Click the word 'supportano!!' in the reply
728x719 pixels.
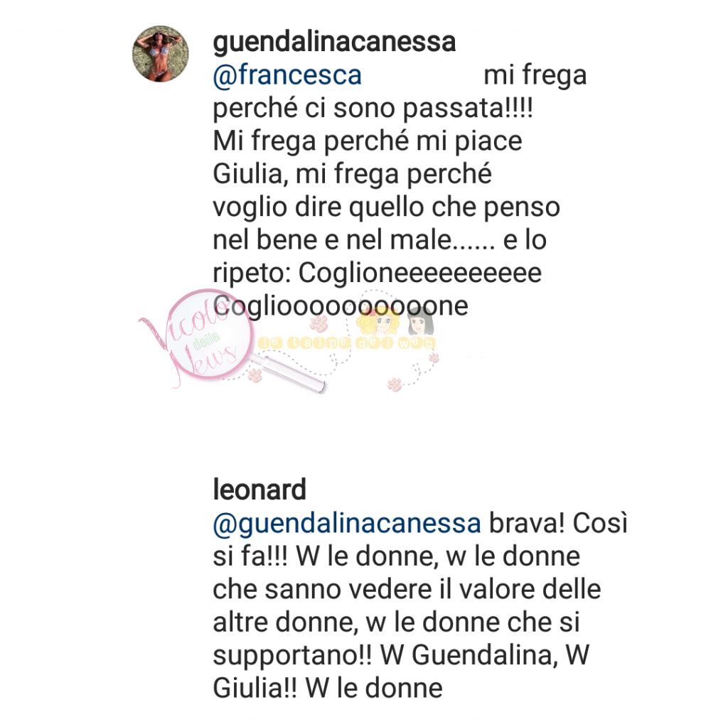pyautogui.click(x=292, y=656)
